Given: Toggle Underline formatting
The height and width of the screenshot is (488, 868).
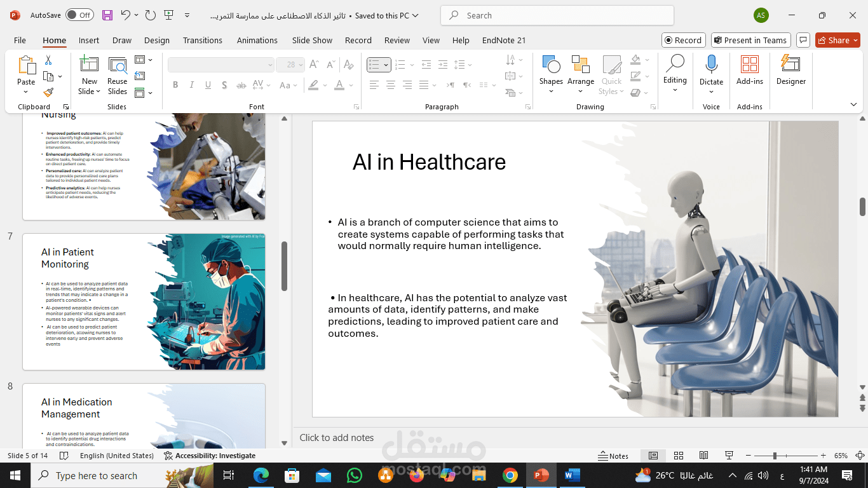Looking at the screenshot, I should point(208,85).
